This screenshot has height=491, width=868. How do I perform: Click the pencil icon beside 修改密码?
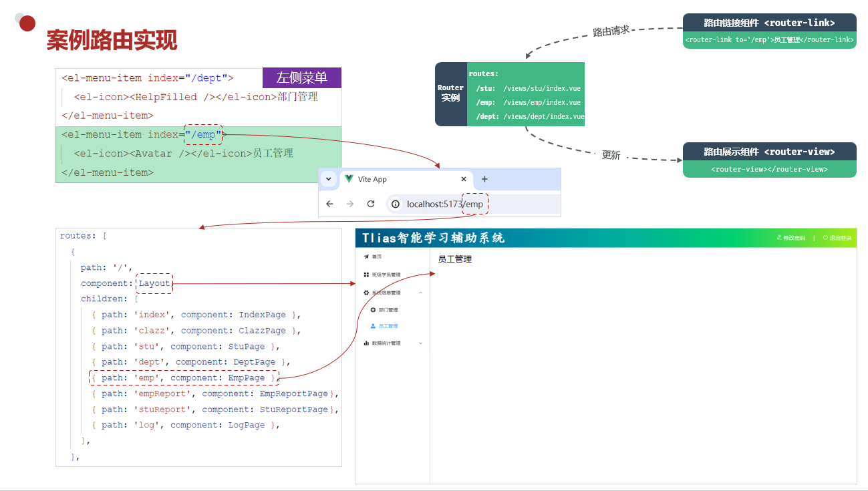(x=779, y=237)
